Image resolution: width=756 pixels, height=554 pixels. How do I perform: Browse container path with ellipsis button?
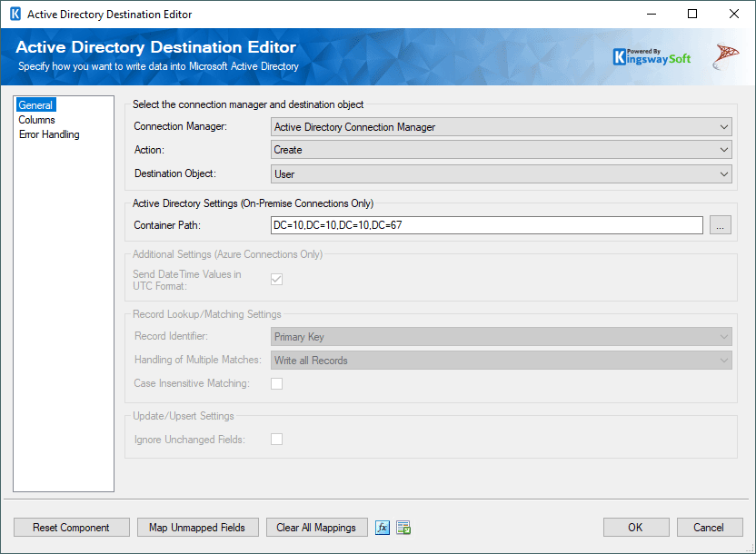tap(721, 225)
